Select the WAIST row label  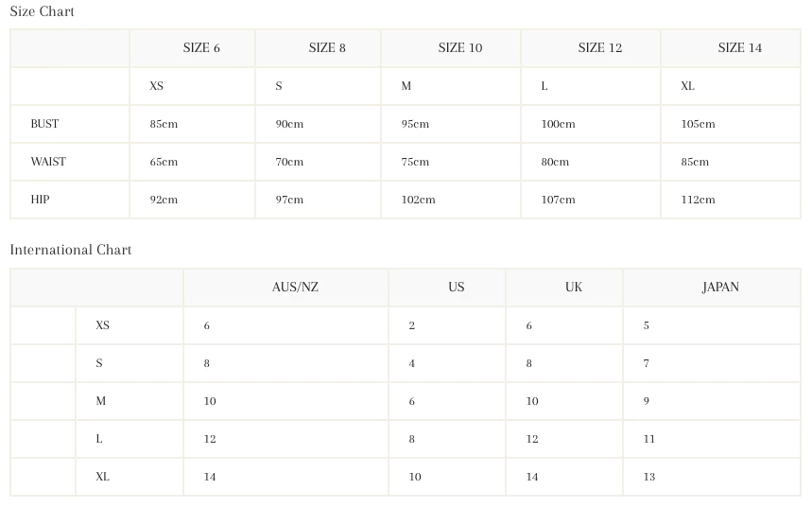click(48, 162)
